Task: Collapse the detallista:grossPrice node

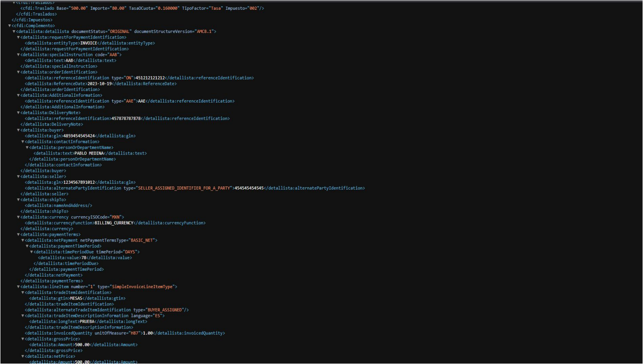Action: click(x=23, y=339)
